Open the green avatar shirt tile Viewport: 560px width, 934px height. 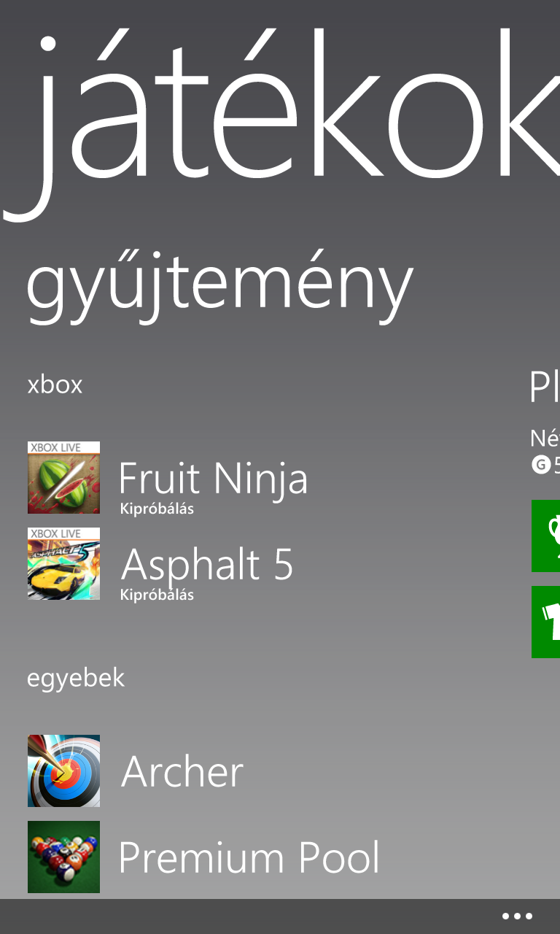pyautogui.click(x=545, y=622)
